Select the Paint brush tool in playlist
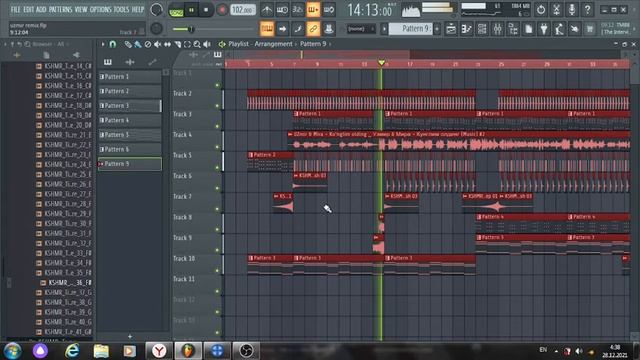The height and width of the screenshot is (360, 640). [x=138, y=44]
